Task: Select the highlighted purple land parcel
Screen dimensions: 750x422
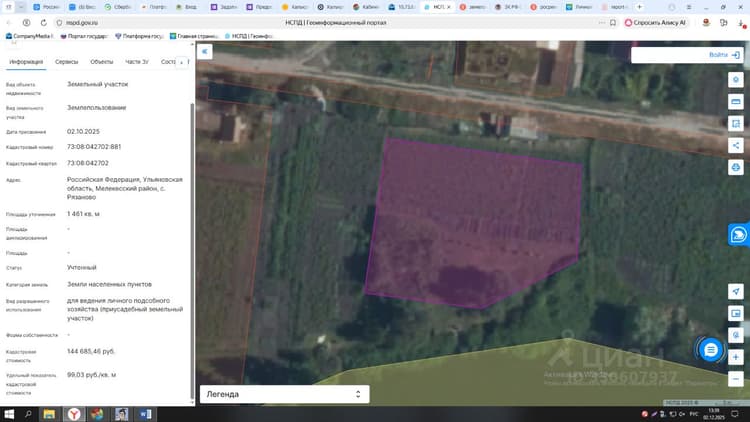Action: pos(474,222)
